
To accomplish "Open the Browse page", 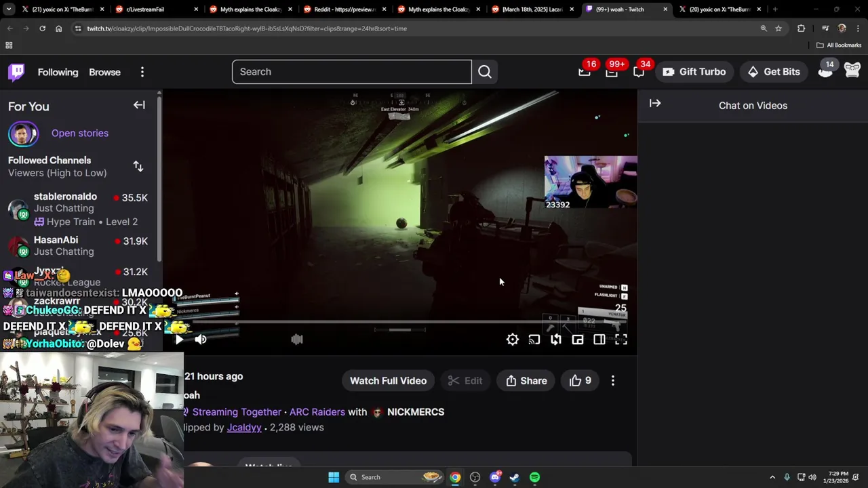I will coord(104,72).
